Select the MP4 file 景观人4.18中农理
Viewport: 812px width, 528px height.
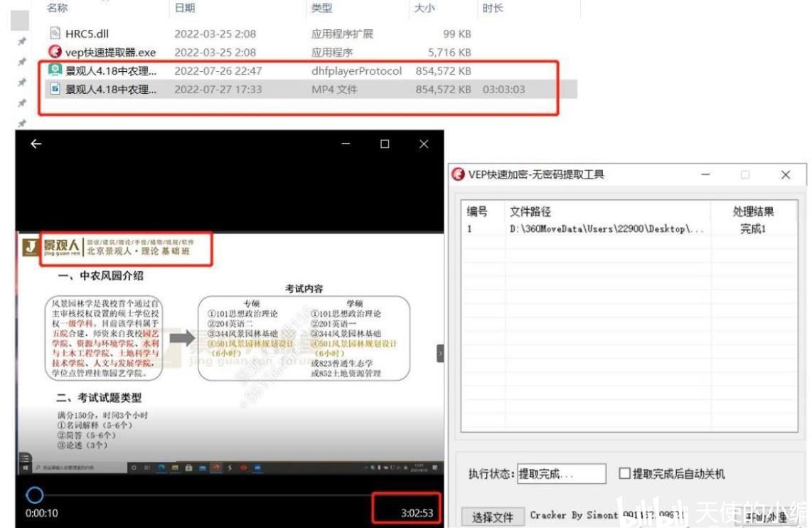tap(311, 89)
